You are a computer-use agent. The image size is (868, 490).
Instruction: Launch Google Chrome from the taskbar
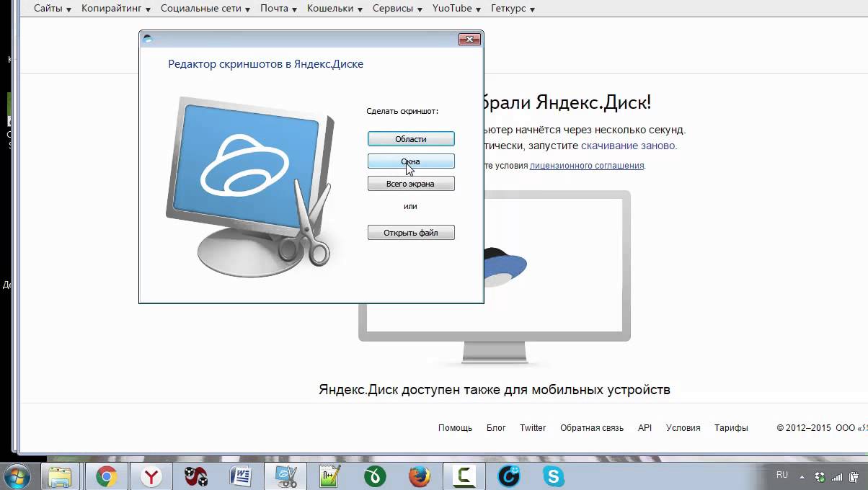(x=107, y=476)
